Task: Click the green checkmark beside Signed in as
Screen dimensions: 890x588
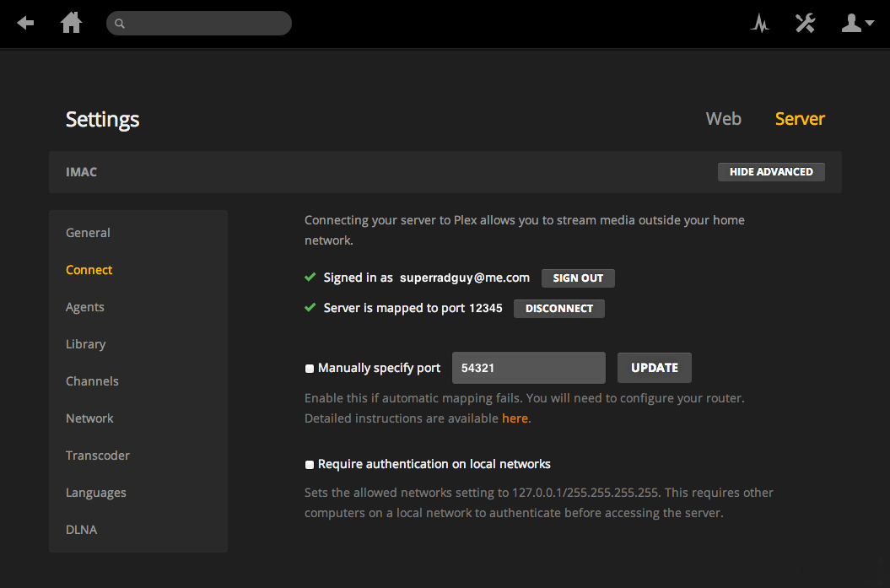Action: (310, 277)
